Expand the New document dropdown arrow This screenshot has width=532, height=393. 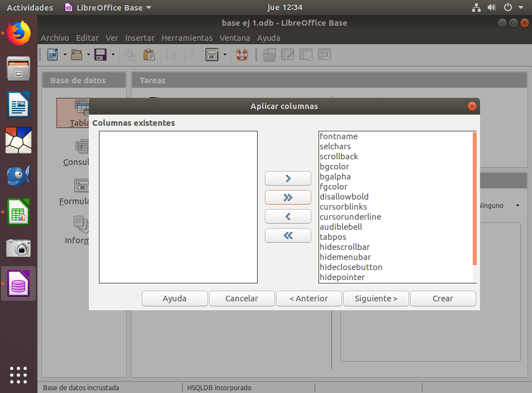click(65, 55)
